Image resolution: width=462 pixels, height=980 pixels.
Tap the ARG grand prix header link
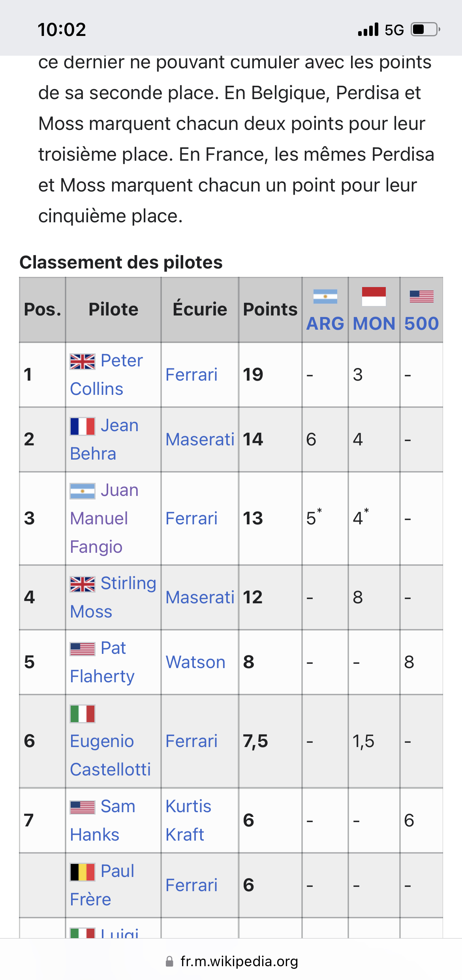pos(325,324)
